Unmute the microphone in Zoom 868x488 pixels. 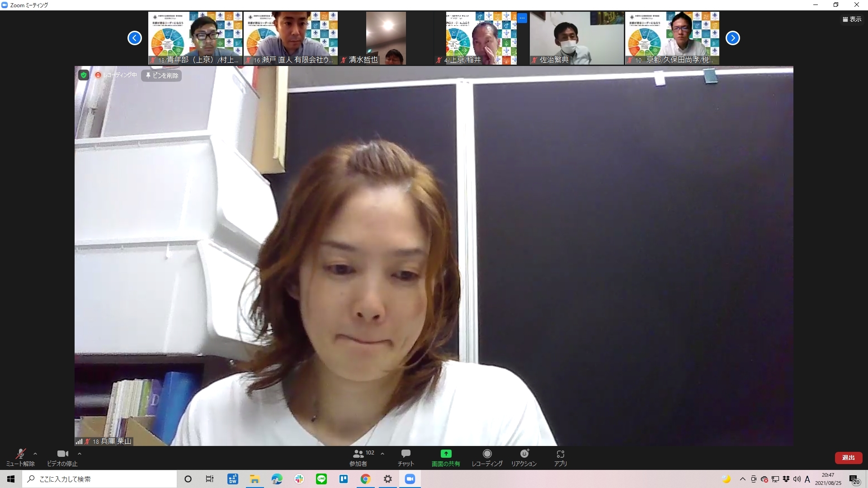pos(20,457)
